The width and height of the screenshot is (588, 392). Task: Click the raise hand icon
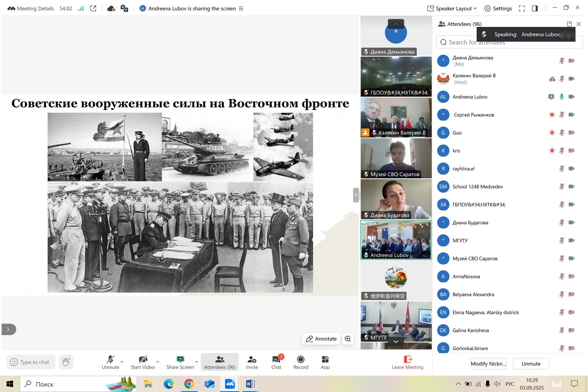point(66,362)
